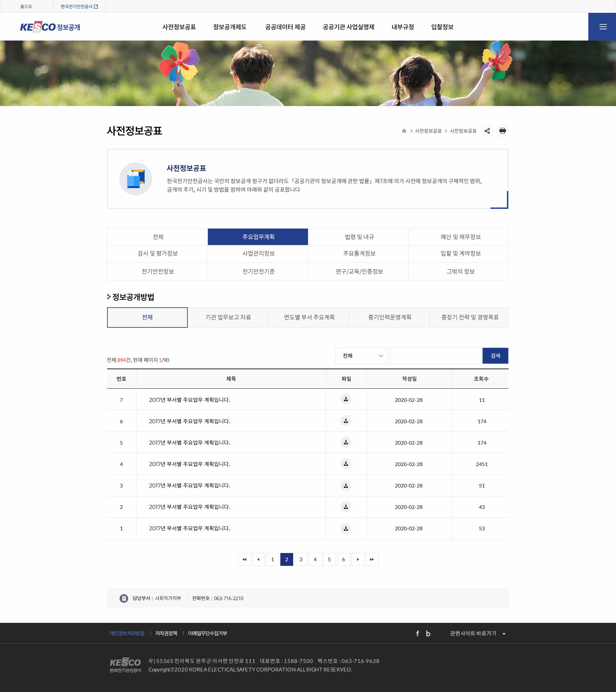
Task: Select the 그밖의 정보 category tab
Action: (x=459, y=271)
